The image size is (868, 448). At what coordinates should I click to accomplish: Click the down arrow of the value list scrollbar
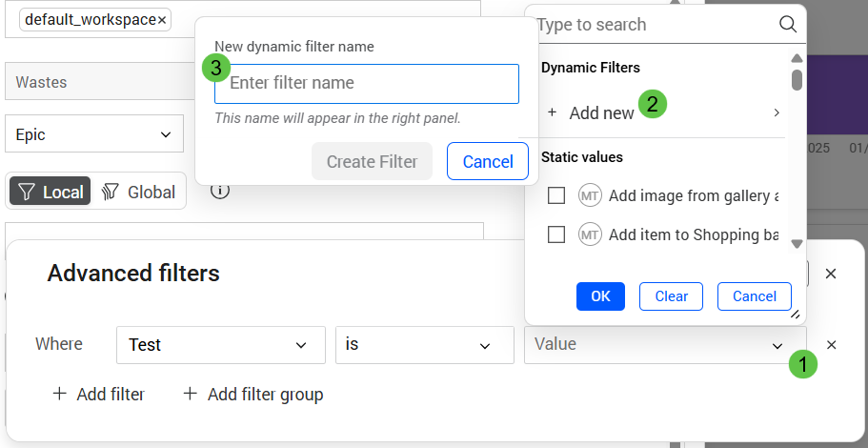click(797, 244)
